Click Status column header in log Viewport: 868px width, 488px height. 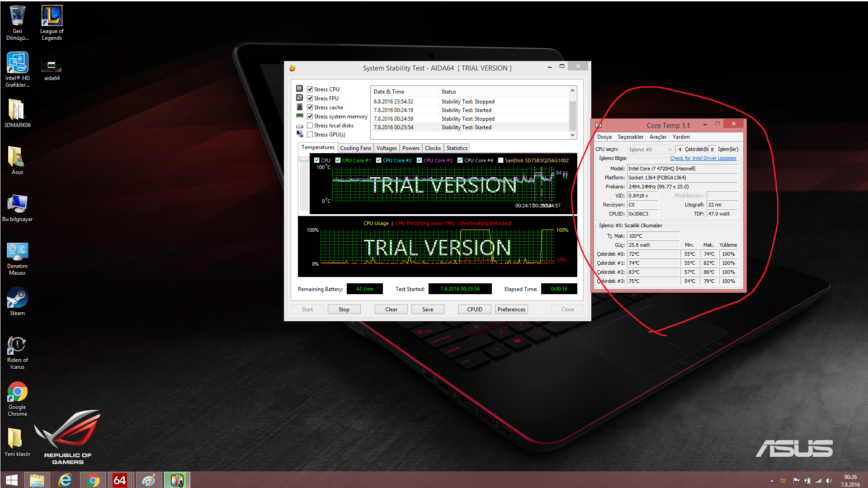pyautogui.click(x=504, y=92)
